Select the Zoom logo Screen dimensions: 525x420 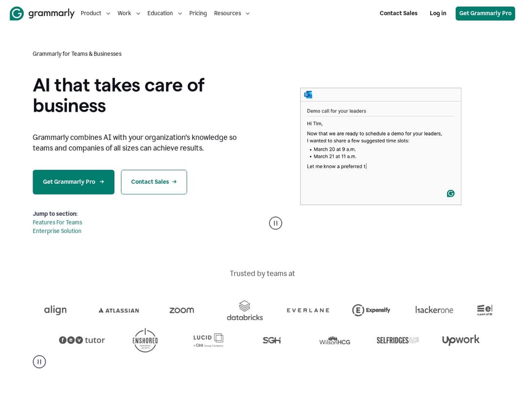pos(181,310)
